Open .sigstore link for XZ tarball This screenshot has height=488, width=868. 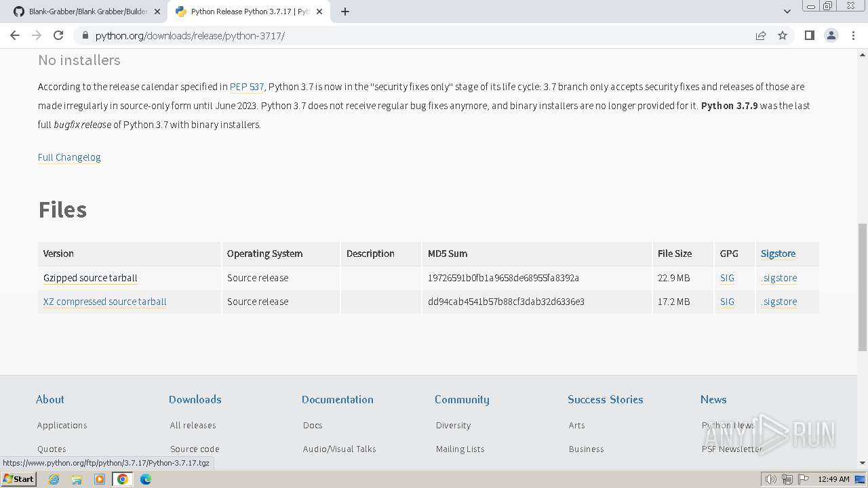click(x=779, y=302)
